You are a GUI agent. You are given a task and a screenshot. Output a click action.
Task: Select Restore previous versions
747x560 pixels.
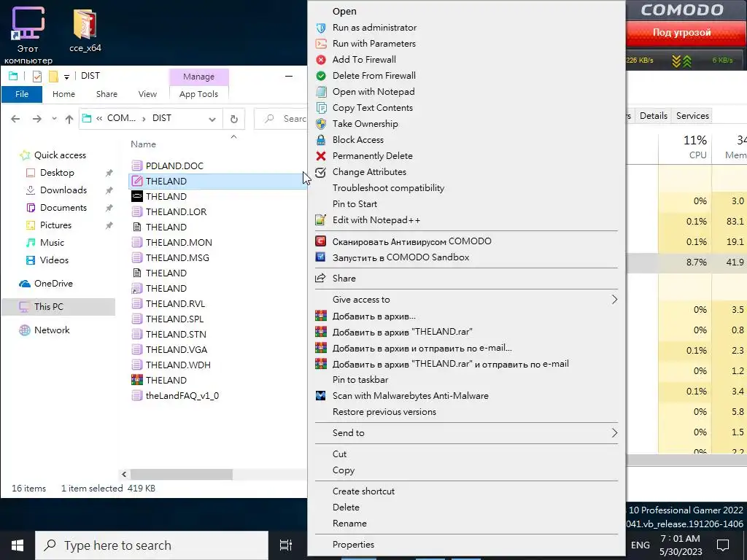pyautogui.click(x=384, y=412)
